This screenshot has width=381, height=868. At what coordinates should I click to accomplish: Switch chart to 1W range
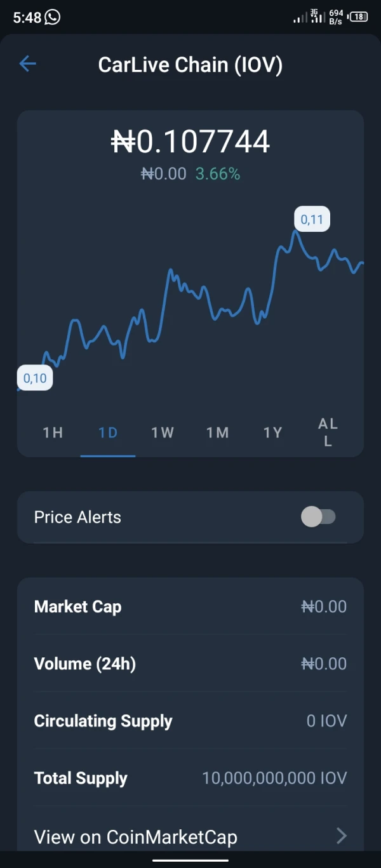point(163,433)
